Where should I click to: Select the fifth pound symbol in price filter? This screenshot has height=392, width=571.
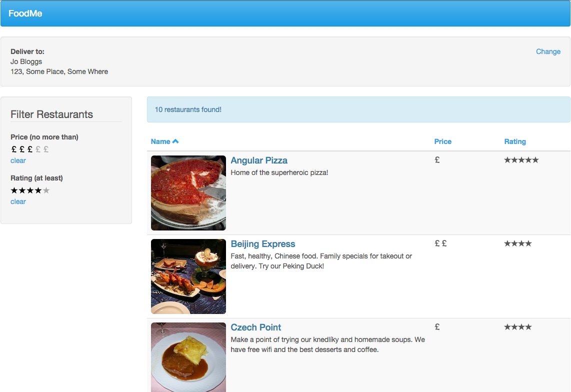point(46,149)
